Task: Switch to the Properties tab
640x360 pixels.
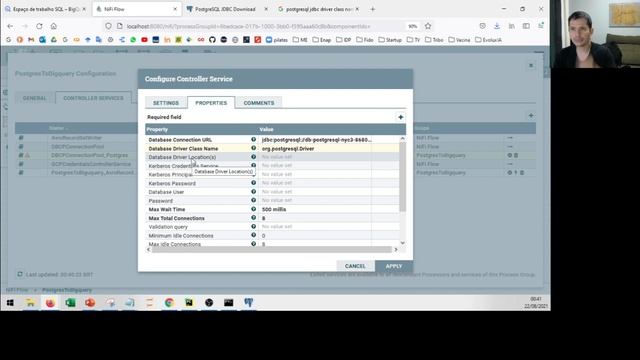Action: (x=211, y=103)
